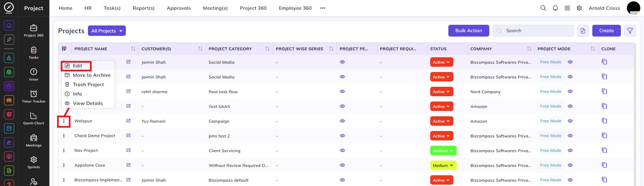This screenshot has width=644, height=186.
Task: Open Sprints in the sidebar
Action: [34, 162]
